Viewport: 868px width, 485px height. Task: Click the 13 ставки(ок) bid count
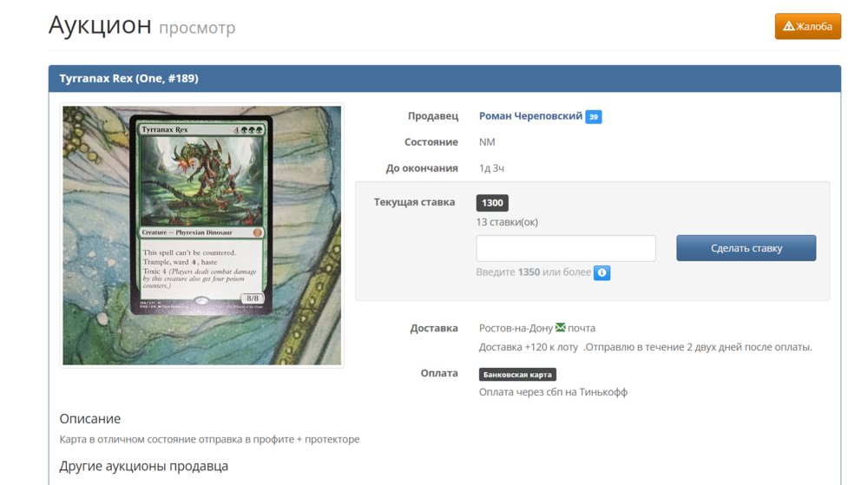coord(507,222)
